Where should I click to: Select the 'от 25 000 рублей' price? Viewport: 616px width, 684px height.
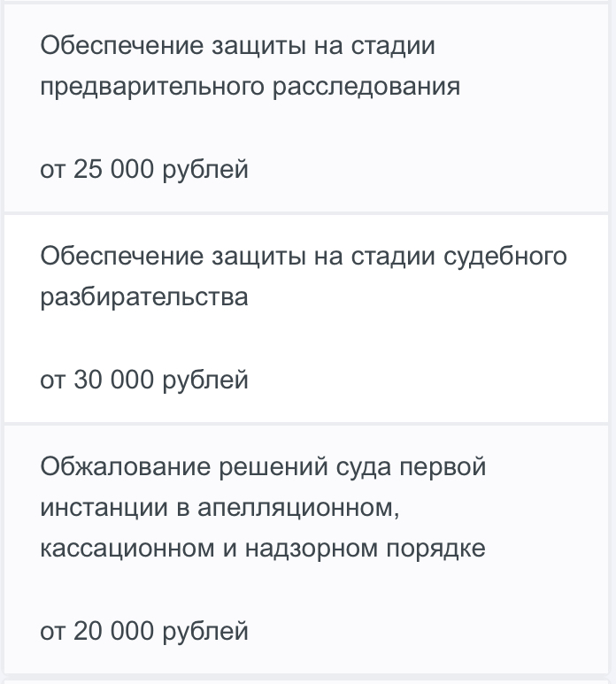(144, 169)
